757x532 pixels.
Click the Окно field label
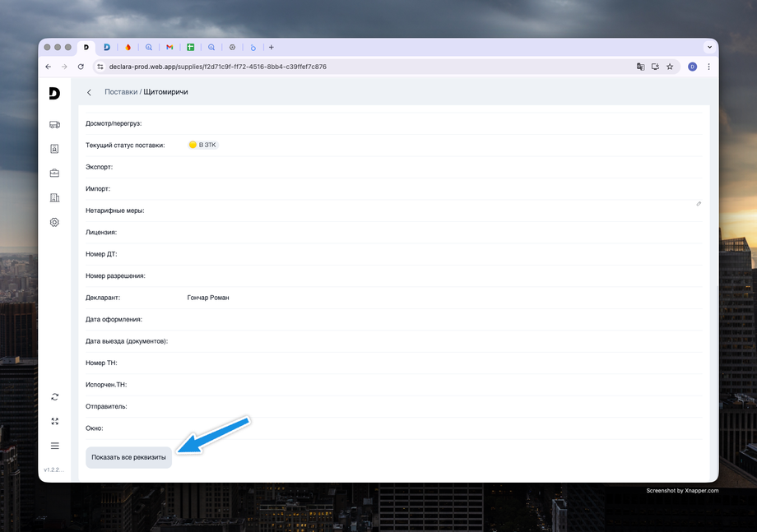[x=94, y=428]
